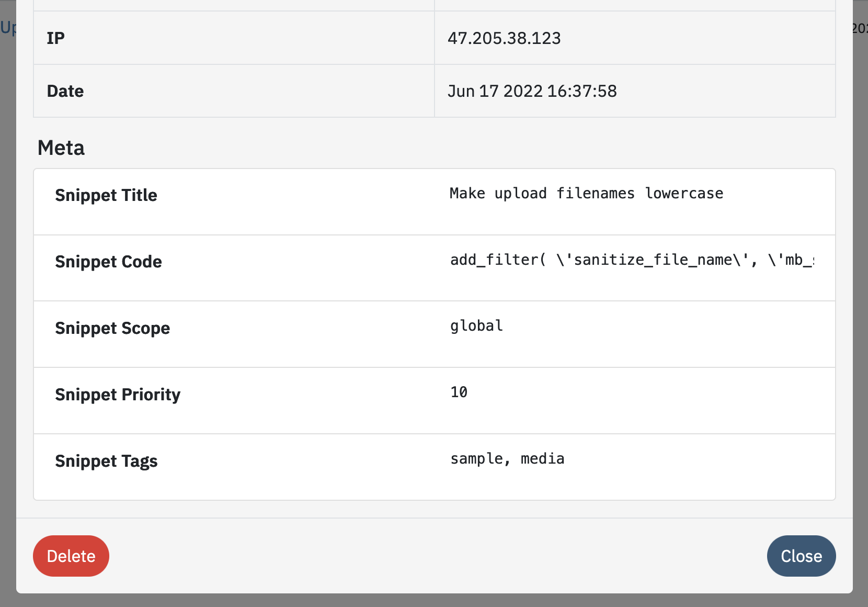Click the title text Make upload filenames lowercase
Image resolution: width=868 pixels, height=607 pixels.
click(586, 193)
